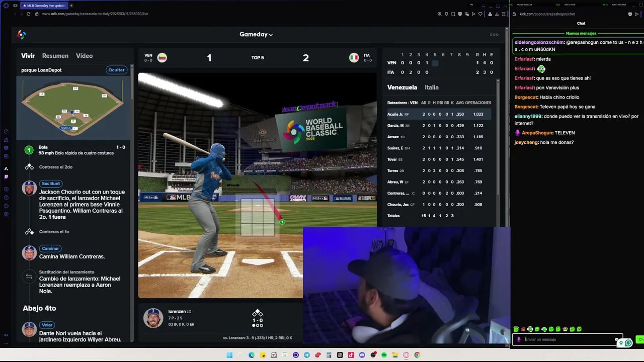Select García, M batter row
This screenshot has width=644, height=362.
(439, 126)
